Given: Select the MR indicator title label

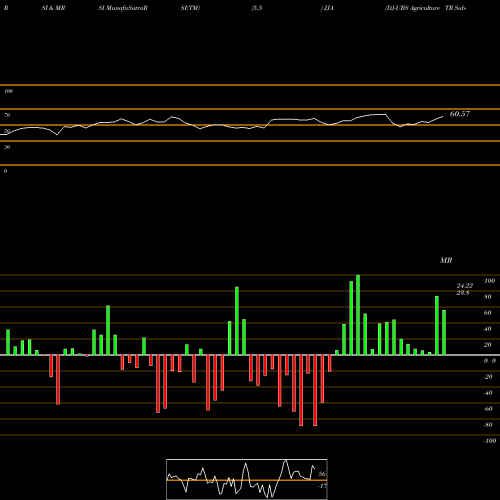Looking at the screenshot, I should click(x=446, y=260).
